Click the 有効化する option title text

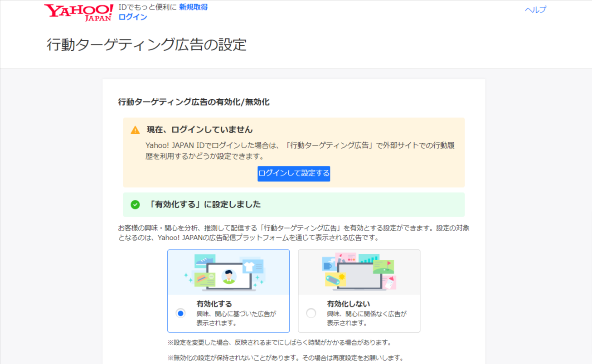click(x=214, y=304)
